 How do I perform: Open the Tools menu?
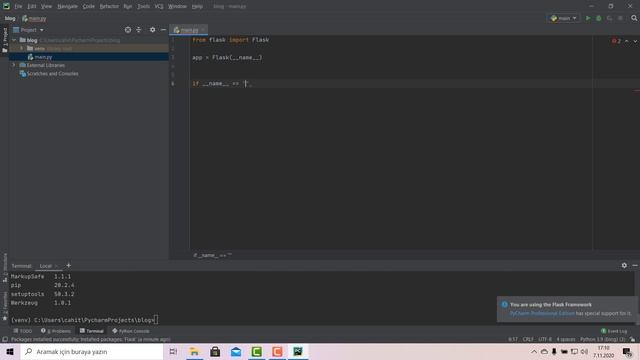(x=143, y=6)
